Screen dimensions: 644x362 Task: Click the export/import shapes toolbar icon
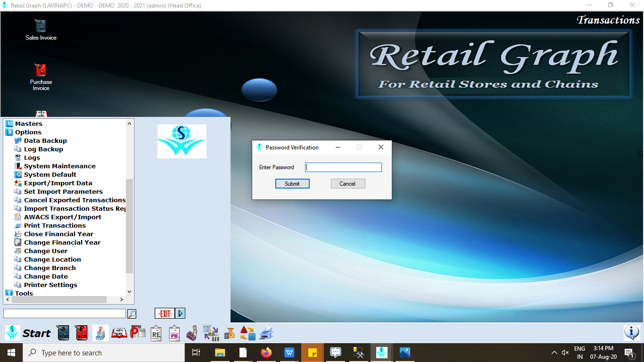tap(248, 333)
